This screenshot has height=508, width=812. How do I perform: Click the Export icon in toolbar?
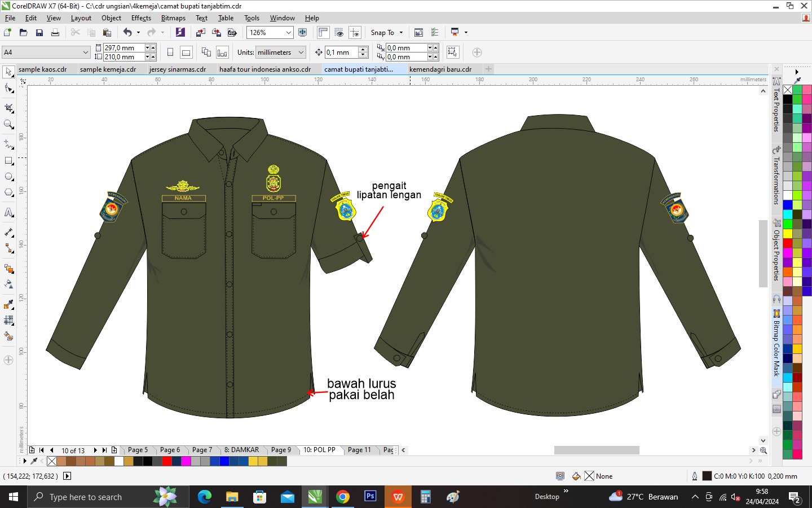(x=217, y=33)
